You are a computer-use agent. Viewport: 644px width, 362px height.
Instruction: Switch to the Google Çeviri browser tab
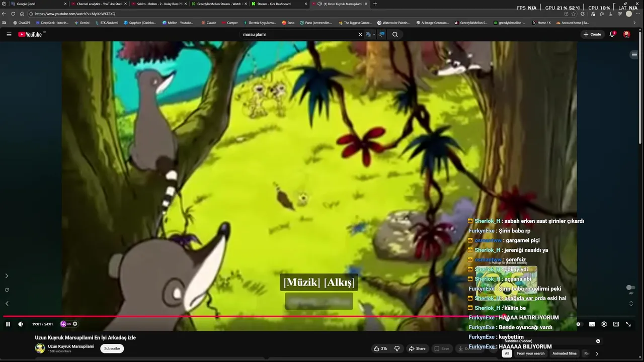click(x=39, y=4)
